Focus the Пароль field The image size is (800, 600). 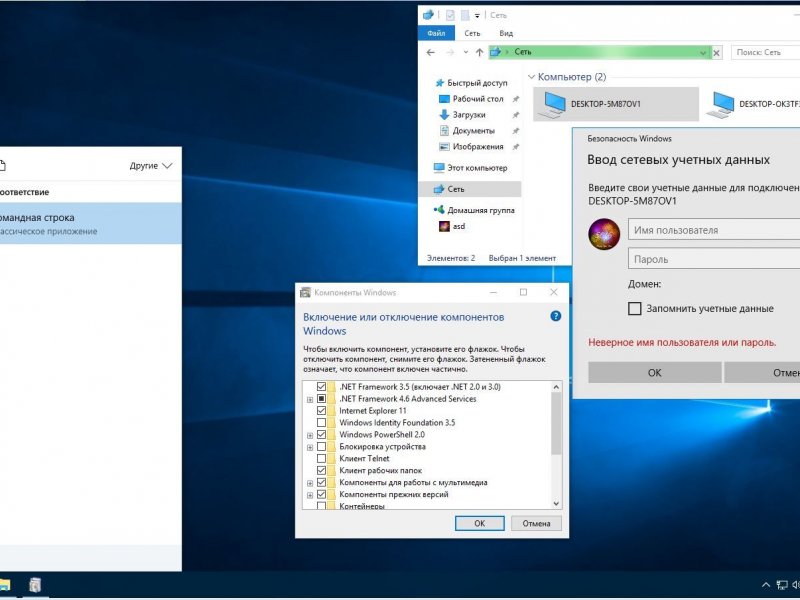tap(714, 259)
